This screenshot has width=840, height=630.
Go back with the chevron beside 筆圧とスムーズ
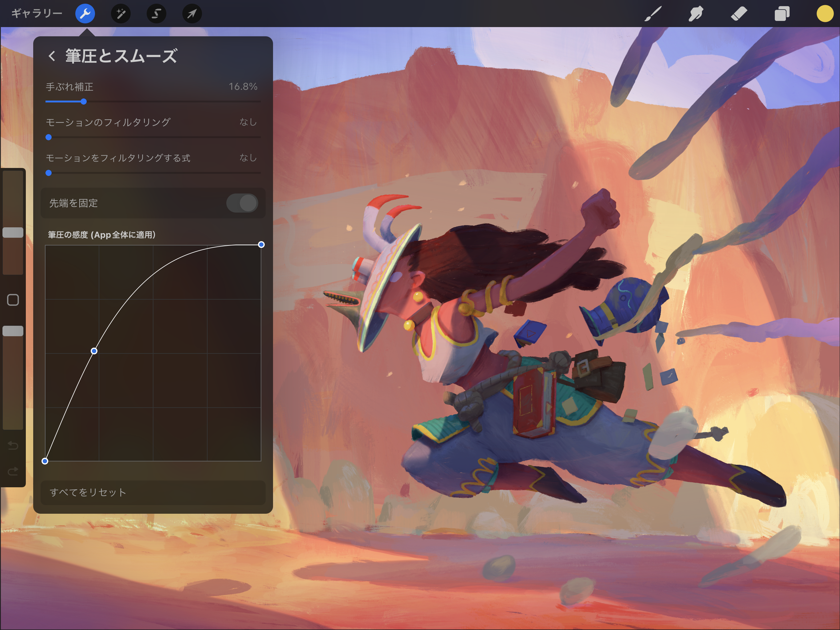click(52, 56)
